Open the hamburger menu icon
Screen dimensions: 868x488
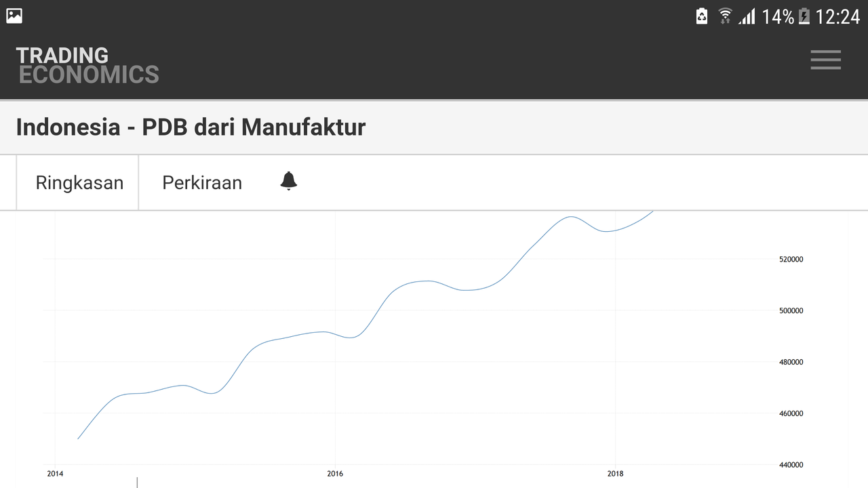pyautogui.click(x=825, y=60)
